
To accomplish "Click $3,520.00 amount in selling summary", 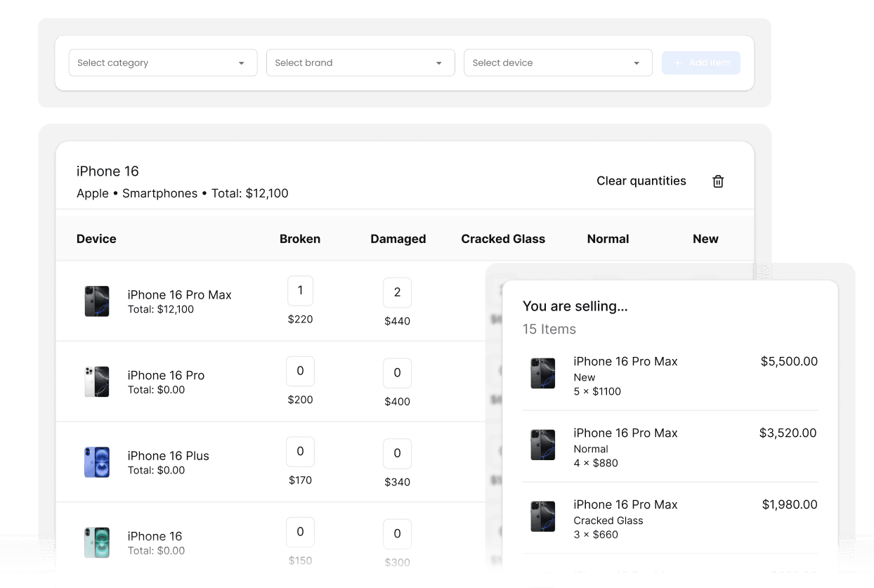I will pos(788,433).
